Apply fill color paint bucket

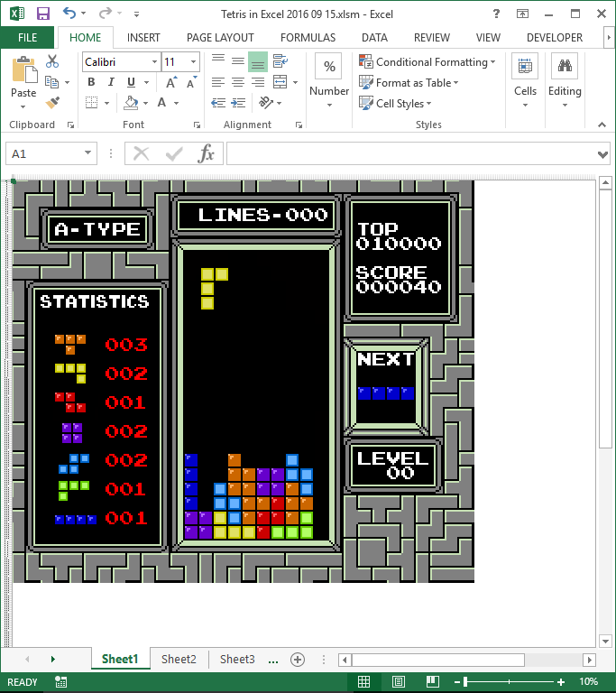click(131, 103)
